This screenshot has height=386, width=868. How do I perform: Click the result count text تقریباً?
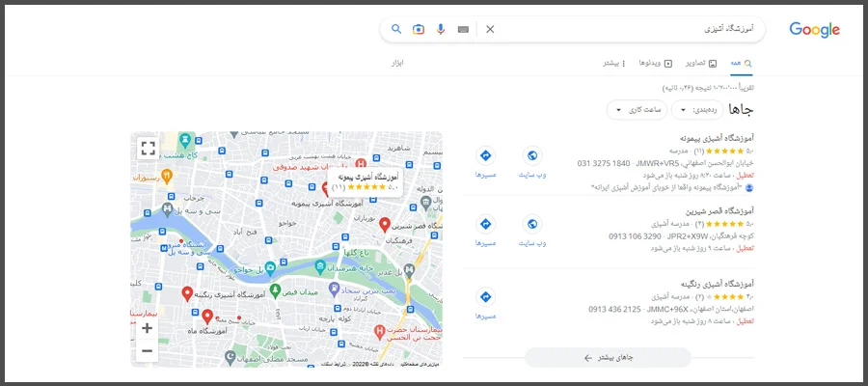pos(708,88)
